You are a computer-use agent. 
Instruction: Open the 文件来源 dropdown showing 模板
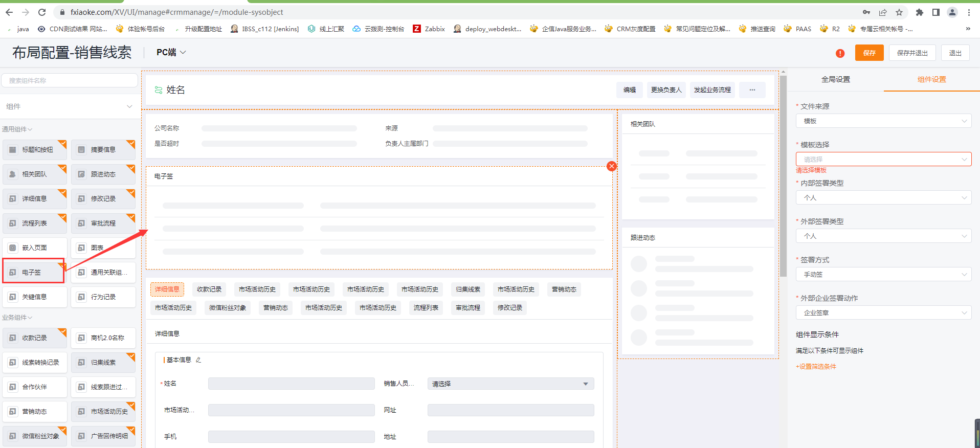click(x=883, y=121)
